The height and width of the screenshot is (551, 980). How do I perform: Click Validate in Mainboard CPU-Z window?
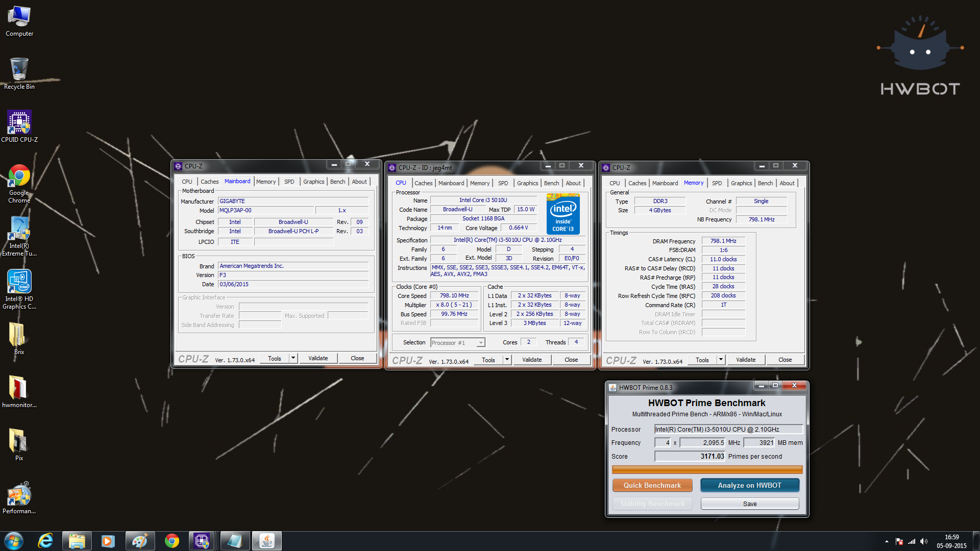coord(318,358)
